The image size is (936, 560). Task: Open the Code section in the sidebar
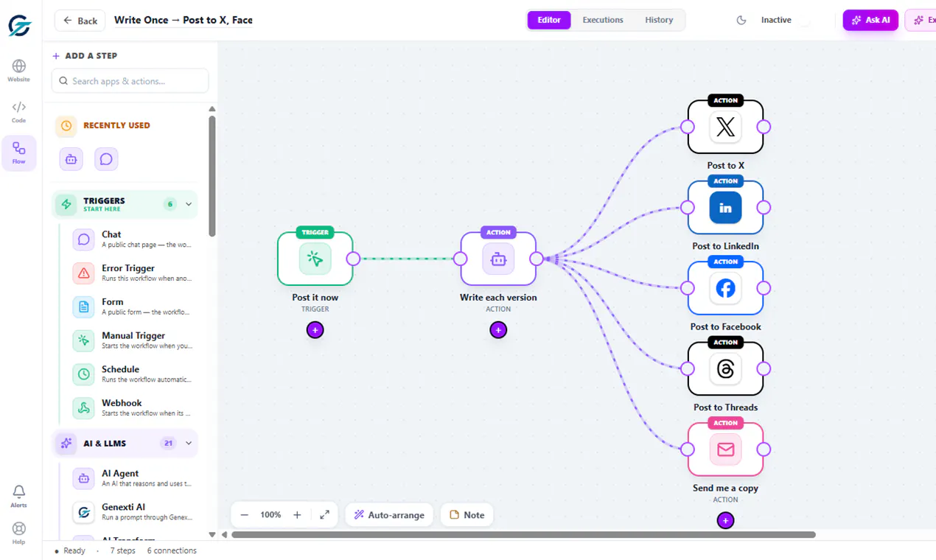tap(19, 112)
